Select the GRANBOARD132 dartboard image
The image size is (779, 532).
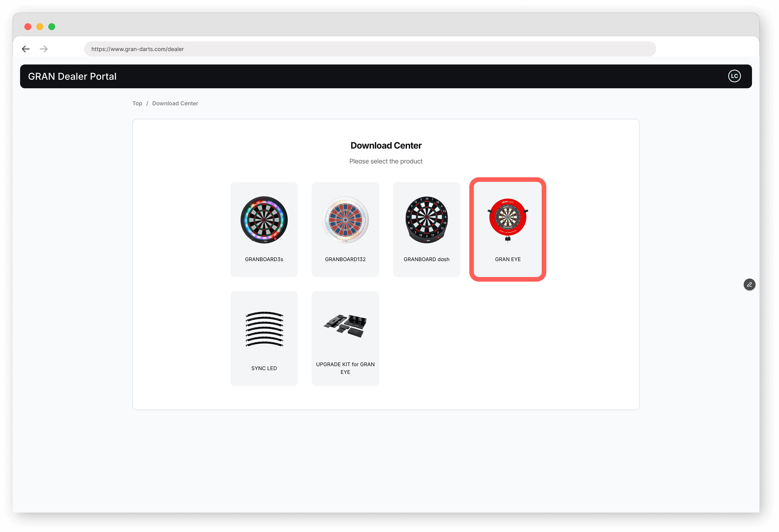tap(345, 220)
